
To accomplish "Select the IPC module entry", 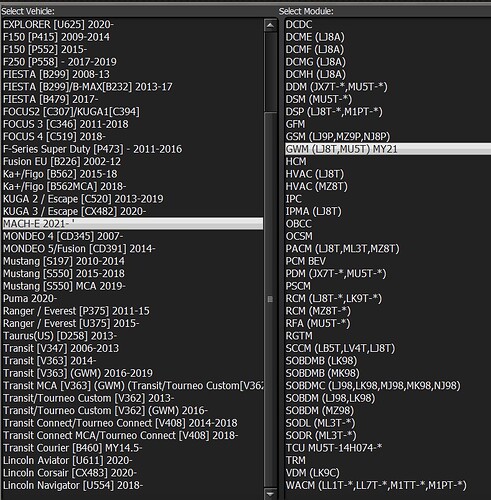I will [293, 199].
